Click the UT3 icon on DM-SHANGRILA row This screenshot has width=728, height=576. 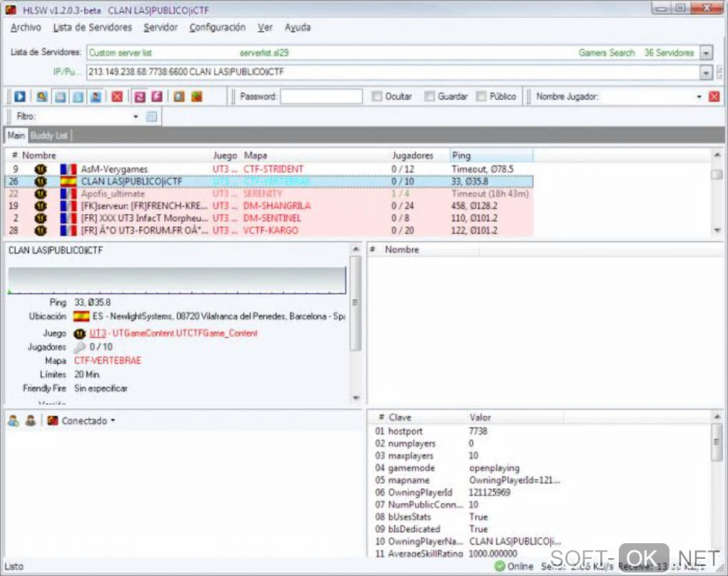coord(41,206)
